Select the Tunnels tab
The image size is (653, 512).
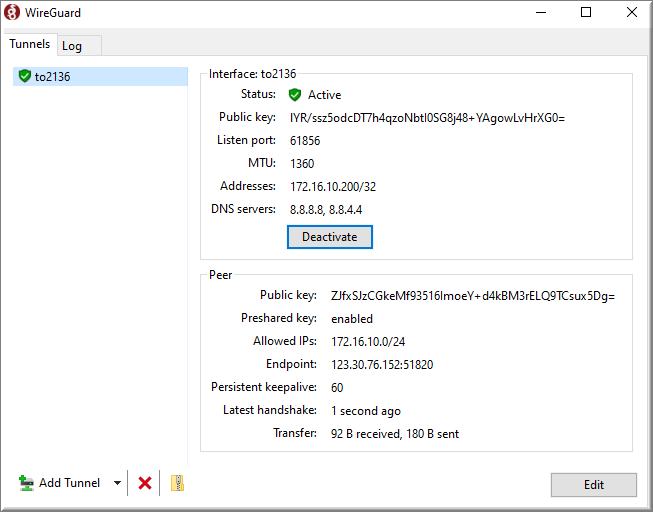click(x=30, y=44)
